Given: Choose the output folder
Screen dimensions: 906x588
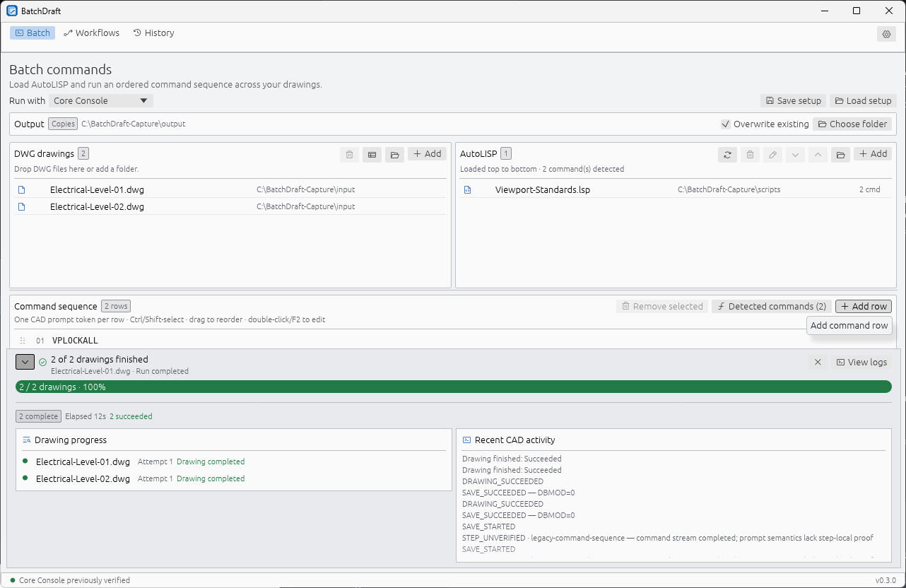Looking at the screenshot, I should coord(852,124).
